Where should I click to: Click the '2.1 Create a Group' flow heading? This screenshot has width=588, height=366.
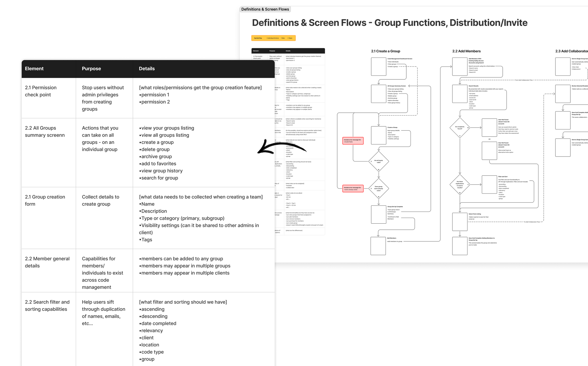tap(385, 51)
